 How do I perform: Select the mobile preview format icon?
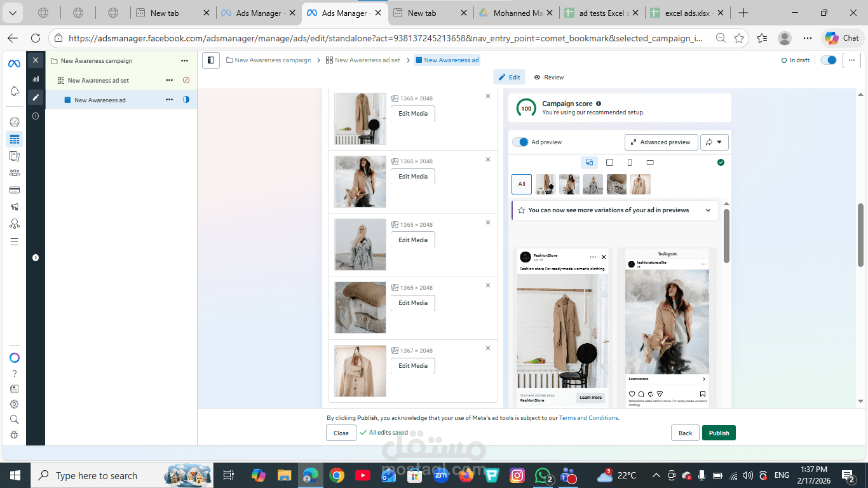click(629, 162)
